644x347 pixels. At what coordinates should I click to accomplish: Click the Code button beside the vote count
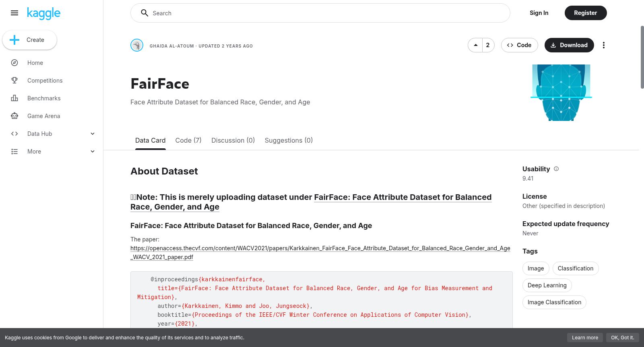point(519,45)
